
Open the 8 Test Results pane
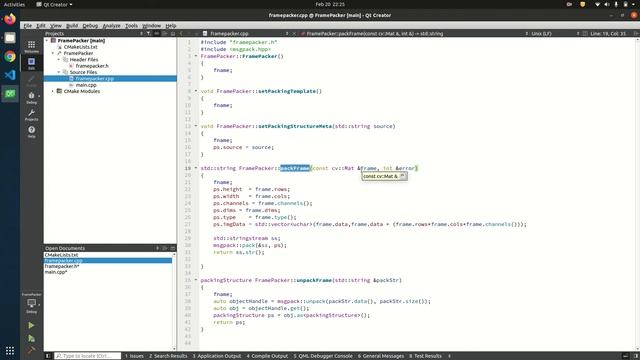425,356
